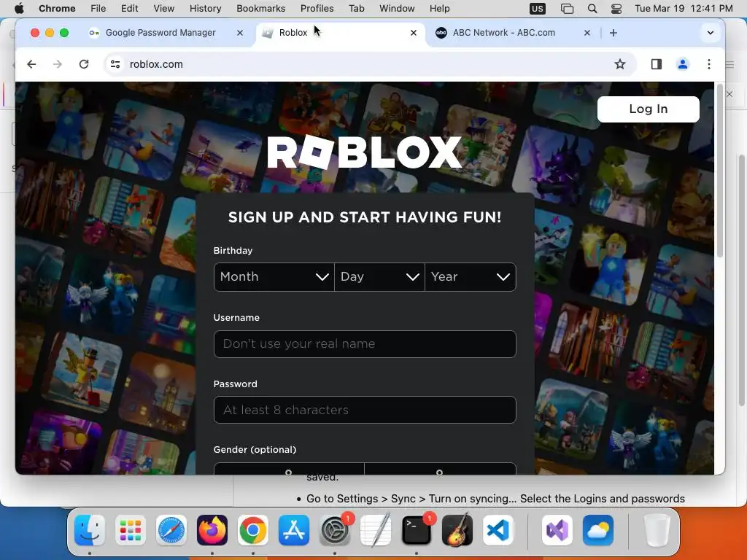Image resolution: width=747 pixels, height=560 pixels.
Task: Open Chrome three-dot menu
Action: pyautogui.click(x=709, y=64)
